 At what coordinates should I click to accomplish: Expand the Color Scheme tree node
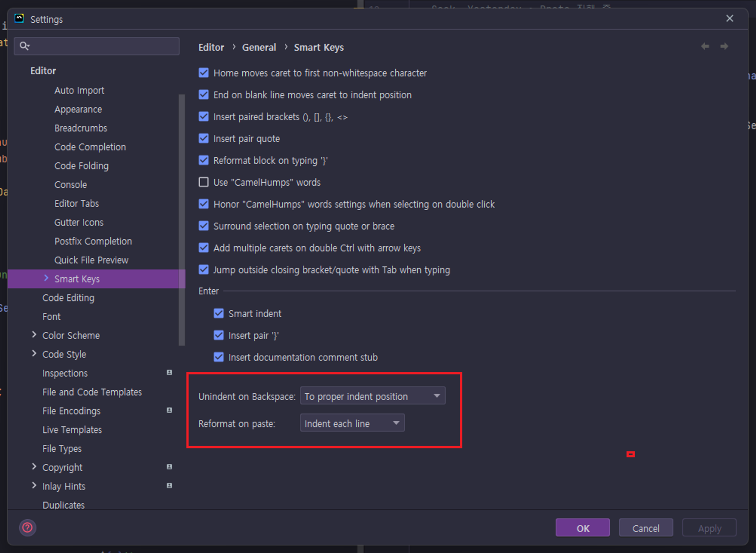(34, 335)
